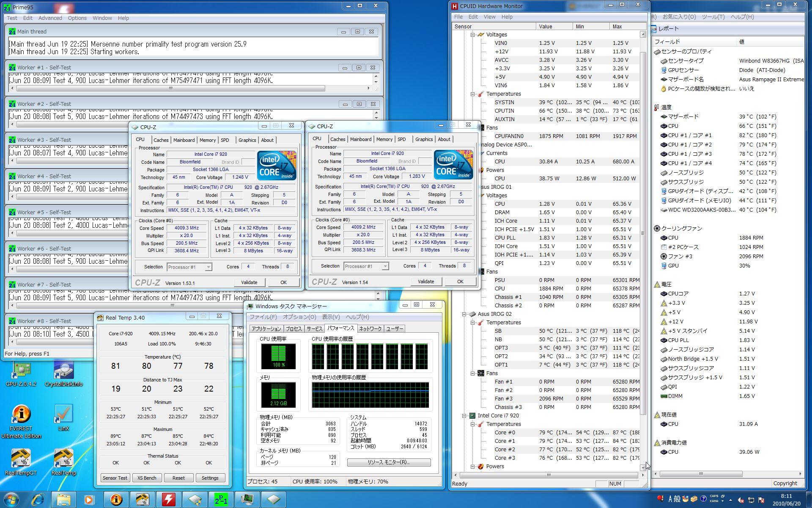Click the red lightning bolt taskbar icon
Screen dimensions: 812x508
click(168, 500)
